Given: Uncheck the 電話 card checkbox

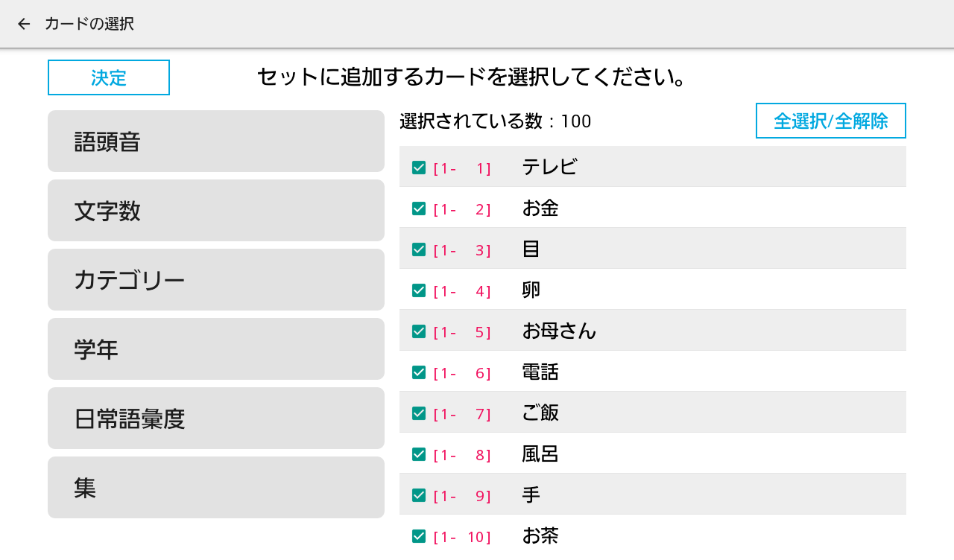Looking at the screenshot, I should [419, 372].
